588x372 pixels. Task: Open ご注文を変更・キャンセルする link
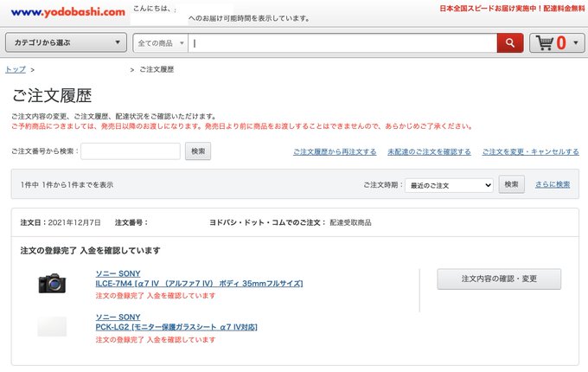[531, 152]
